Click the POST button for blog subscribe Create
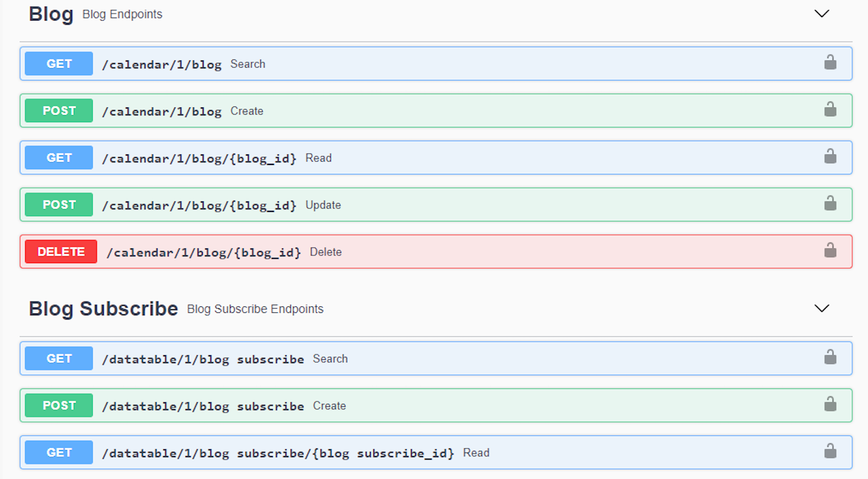Screen dimensions: 868x479 [59, 406]
